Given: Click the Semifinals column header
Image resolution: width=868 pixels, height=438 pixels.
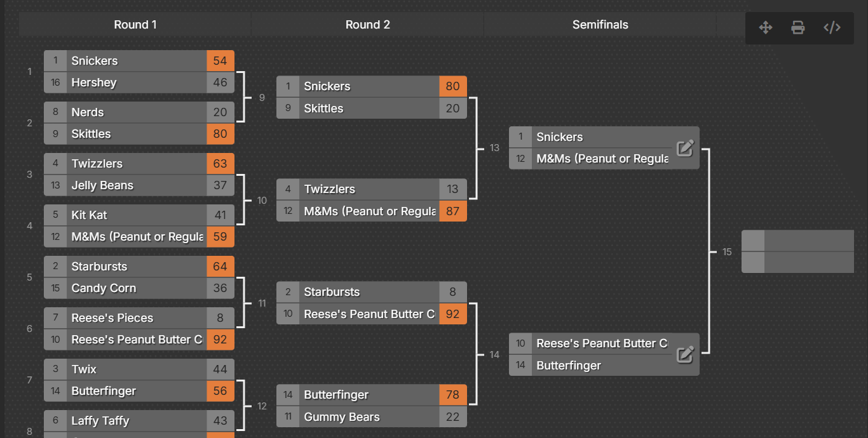Looking at the screenshot, I should [600, 25].
